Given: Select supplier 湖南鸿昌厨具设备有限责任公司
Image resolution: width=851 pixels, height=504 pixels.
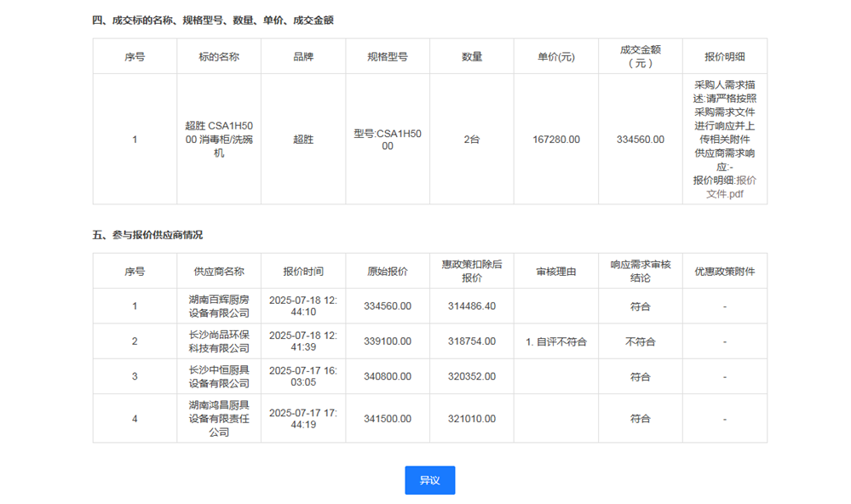Looking at the screenshot, I should [219, 418].
